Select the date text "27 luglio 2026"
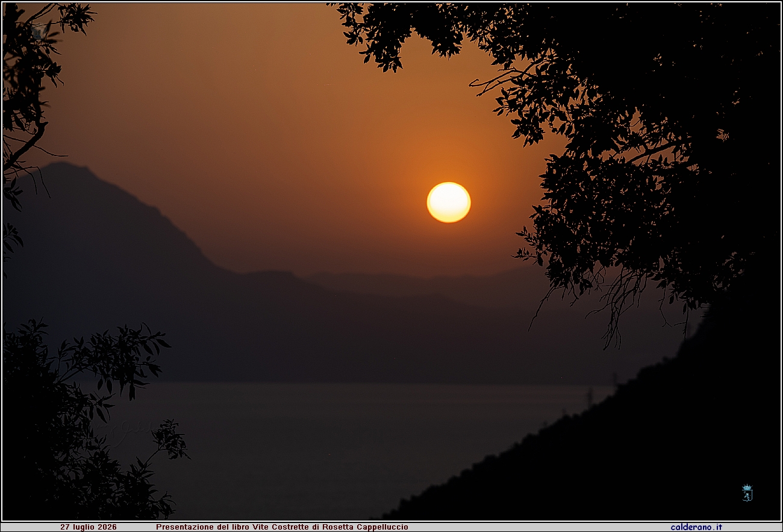 click(x=89, y=527)
